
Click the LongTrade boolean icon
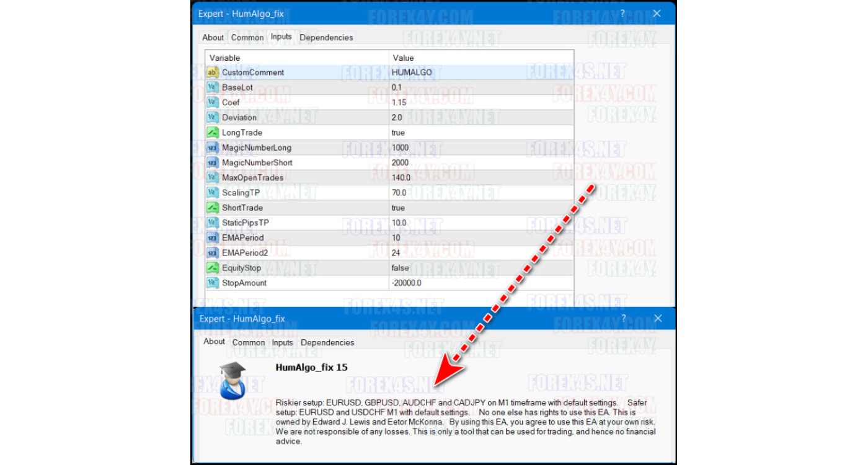coord(212,133)
